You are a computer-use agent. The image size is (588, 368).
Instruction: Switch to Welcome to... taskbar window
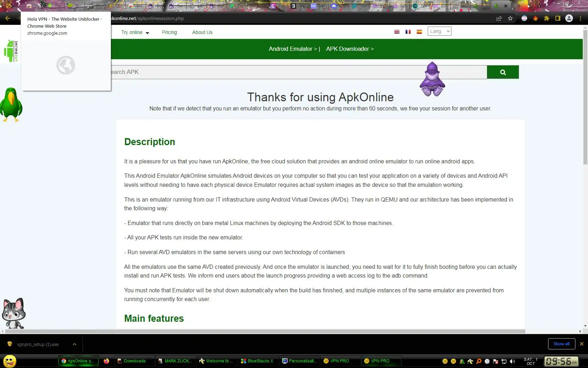coord(216,361)
